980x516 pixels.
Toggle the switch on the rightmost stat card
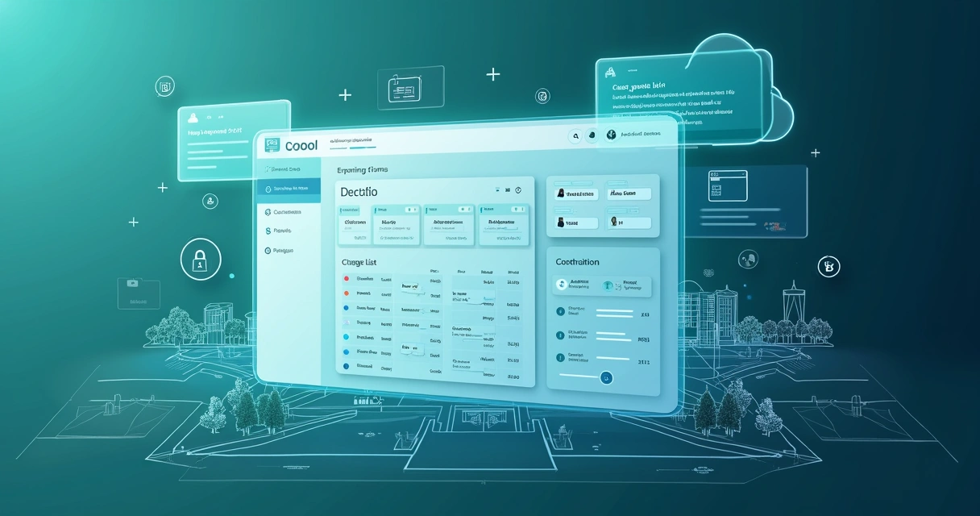pyautogui.click(x=517, y=210)
